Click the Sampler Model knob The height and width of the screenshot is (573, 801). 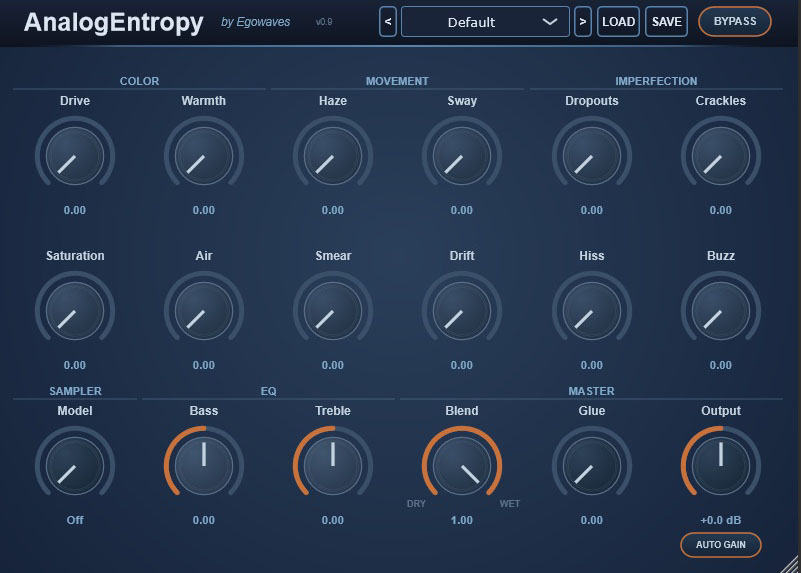click(x=75, y=466)
